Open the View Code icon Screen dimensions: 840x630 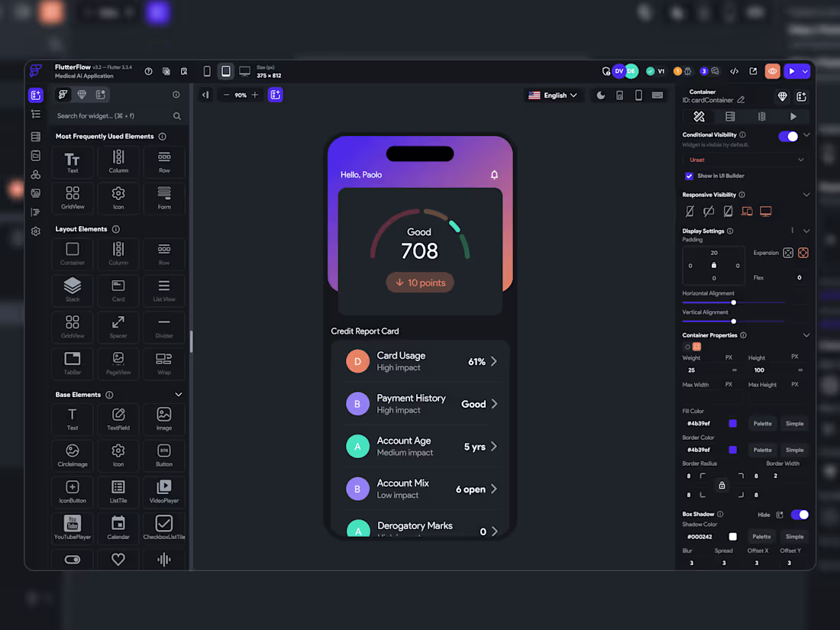(735, 71)
